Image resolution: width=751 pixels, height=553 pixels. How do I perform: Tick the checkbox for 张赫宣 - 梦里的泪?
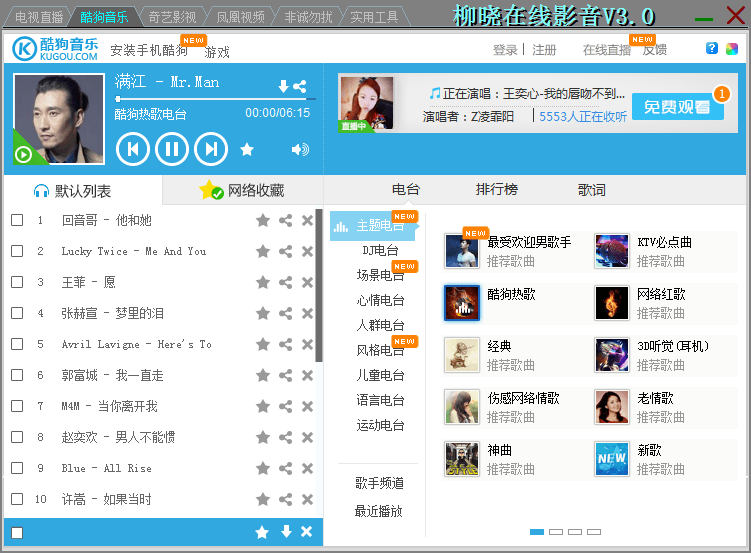pyautogui.click(x=17, y=313)
